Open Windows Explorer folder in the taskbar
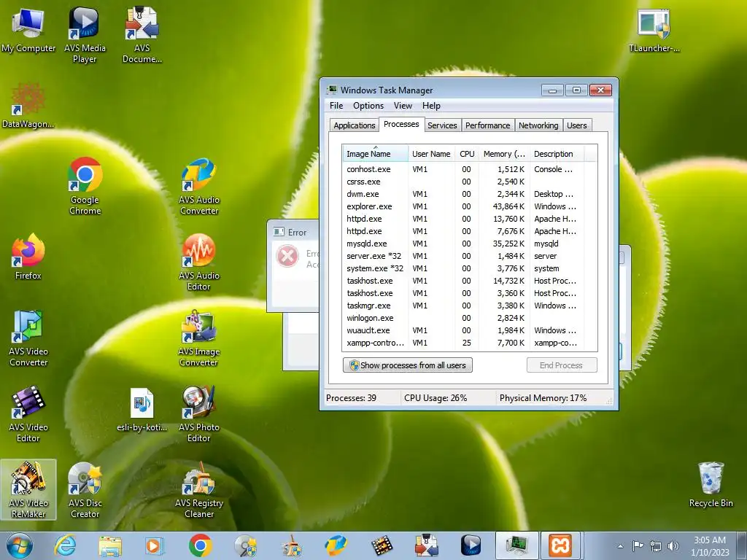Image resolution: width=747 pixels, height=560 pixels. [x=110, y=545]
